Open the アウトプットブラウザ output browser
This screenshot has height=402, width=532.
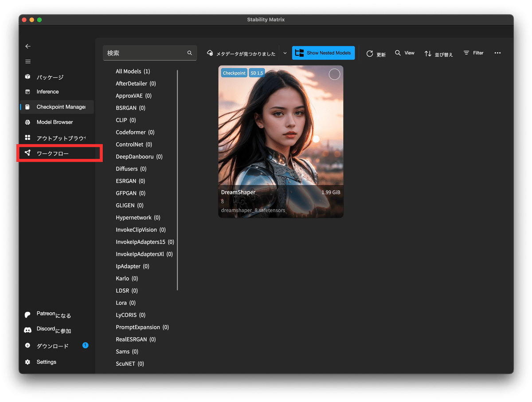pyautogui.click(x=57, y=138)
